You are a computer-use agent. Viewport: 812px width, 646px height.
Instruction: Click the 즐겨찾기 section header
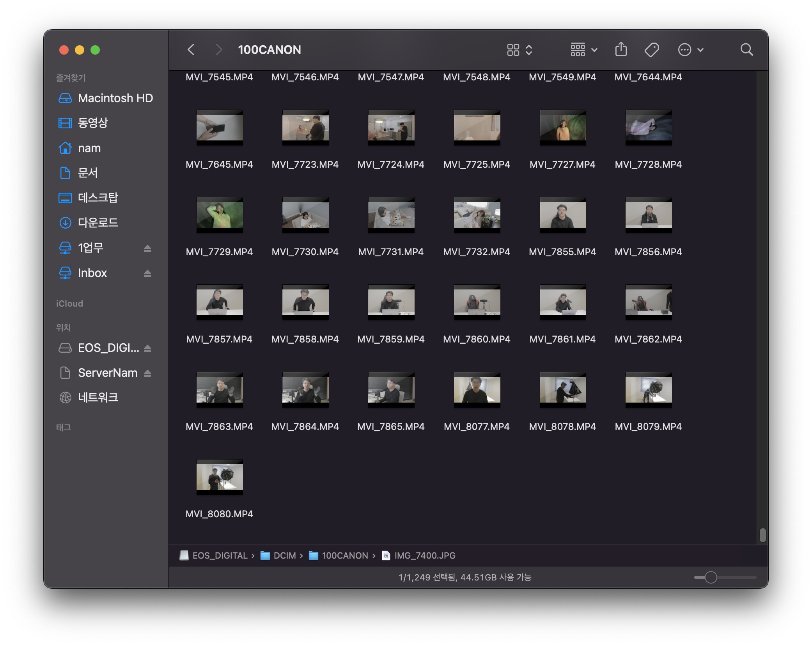coord(71,78)
